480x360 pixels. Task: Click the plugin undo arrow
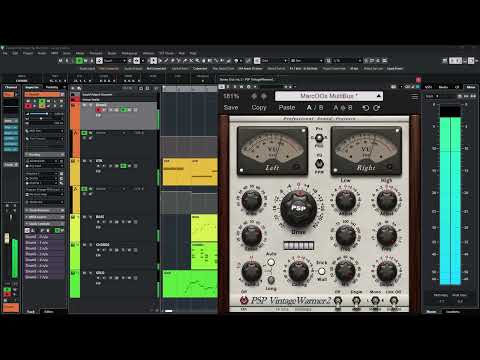(x=366, y=108)
